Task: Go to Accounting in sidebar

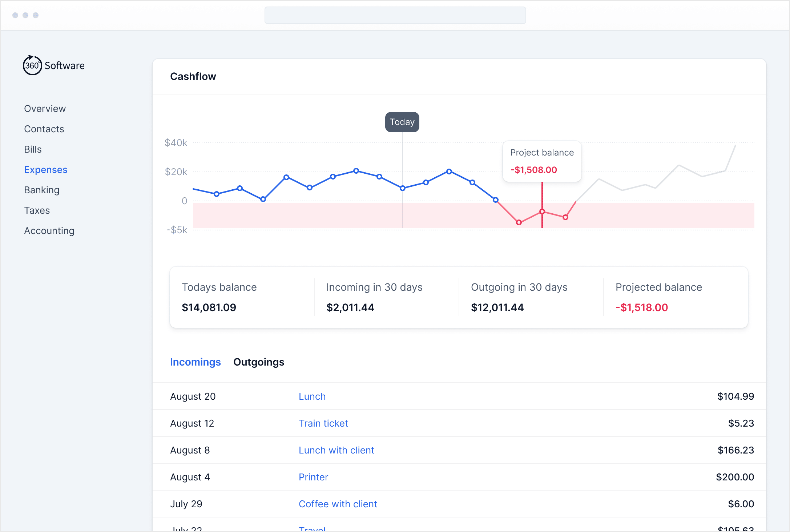Action: point(49,231)
